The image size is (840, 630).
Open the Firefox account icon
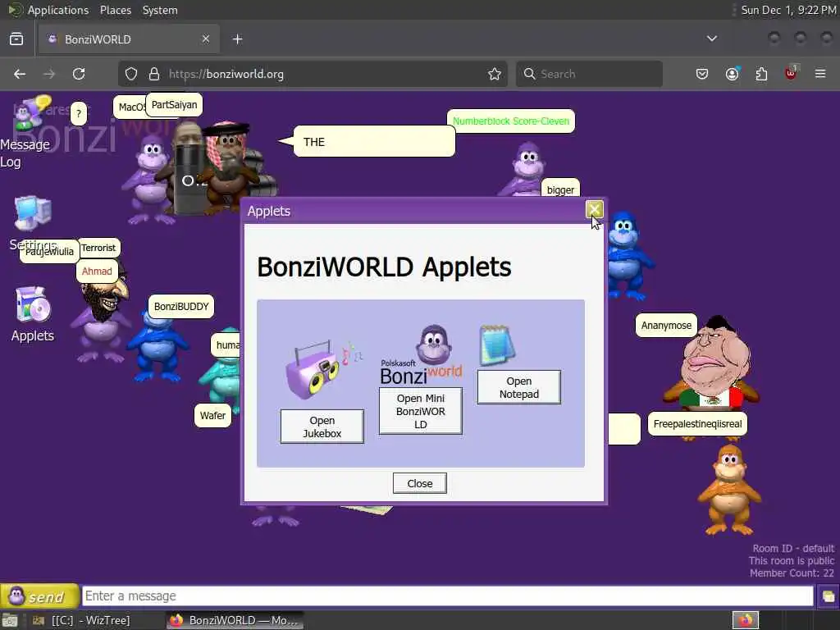(x=733, y=74)
